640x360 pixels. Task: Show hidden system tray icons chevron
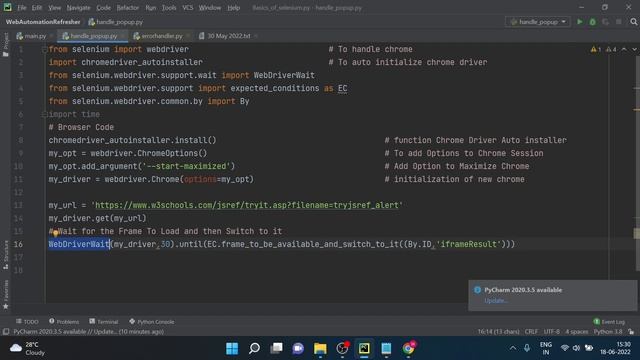(x=513, y=348)
